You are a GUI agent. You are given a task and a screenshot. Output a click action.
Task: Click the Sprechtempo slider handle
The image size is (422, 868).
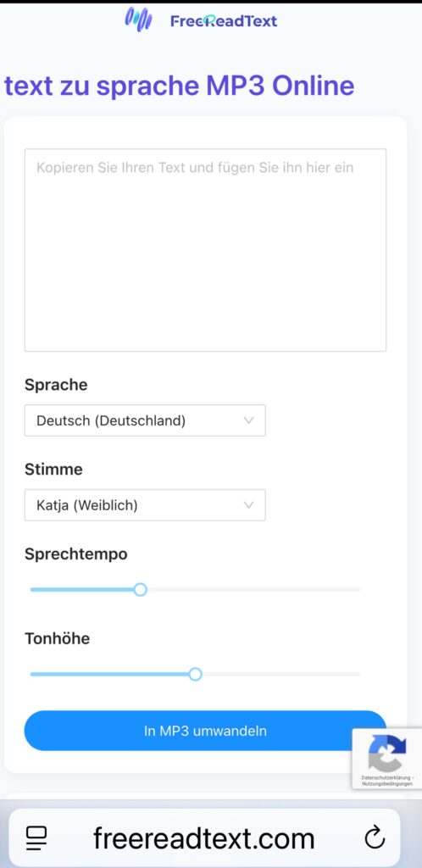pos(141,590)
